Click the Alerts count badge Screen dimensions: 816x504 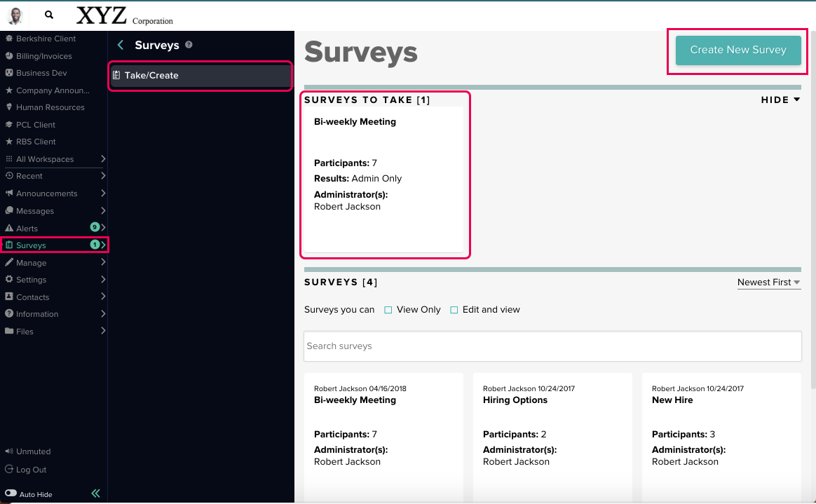pyautogui.click(x=95, y=227)
